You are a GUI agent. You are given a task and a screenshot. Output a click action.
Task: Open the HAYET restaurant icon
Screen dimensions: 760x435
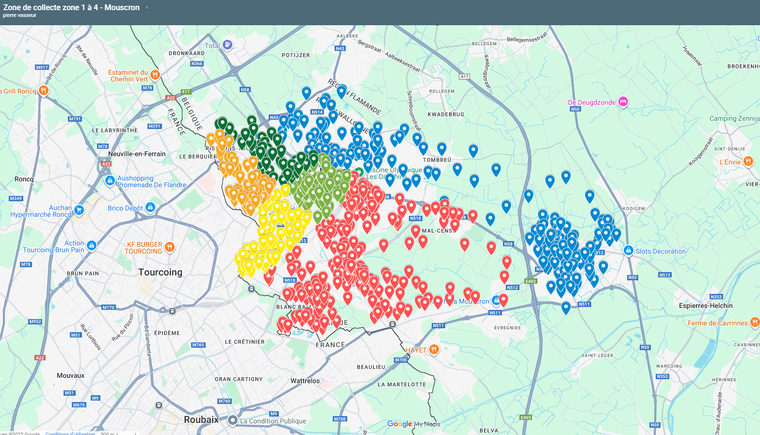[x=434, y=349]
